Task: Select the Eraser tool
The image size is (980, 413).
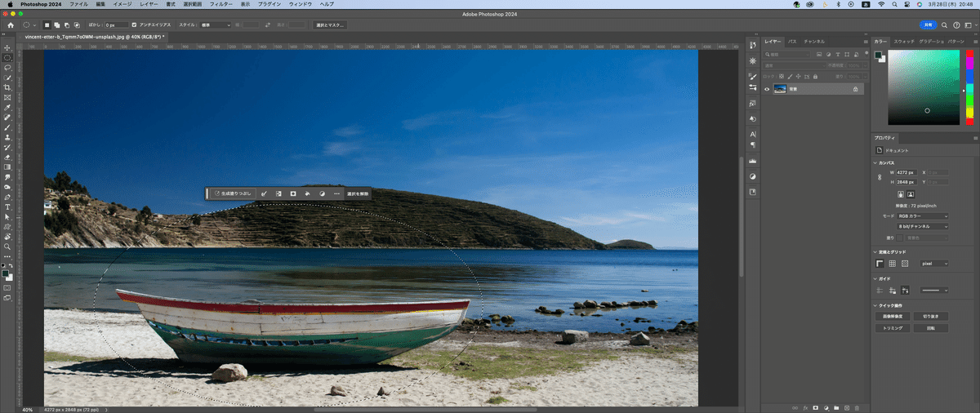Action: pos(7,157)
